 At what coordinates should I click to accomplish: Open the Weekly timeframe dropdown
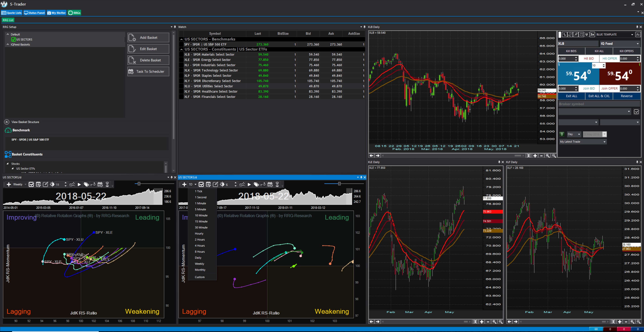[20, 184]
